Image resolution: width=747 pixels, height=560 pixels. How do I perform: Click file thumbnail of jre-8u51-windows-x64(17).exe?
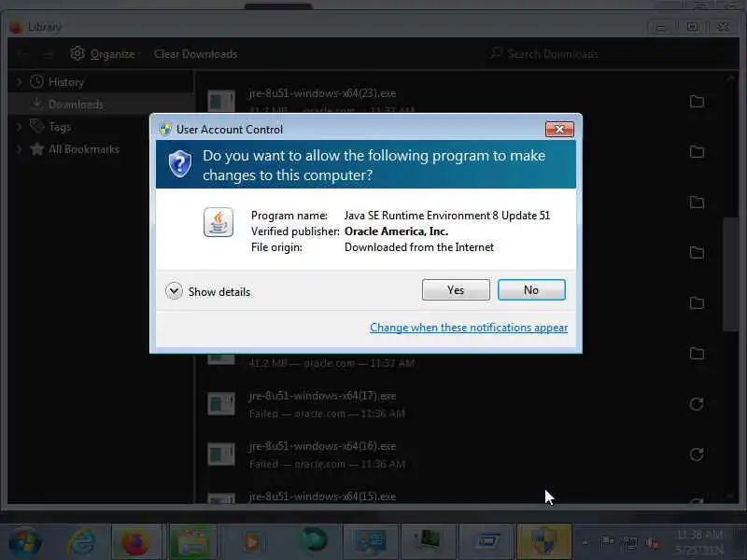(221, 404)
